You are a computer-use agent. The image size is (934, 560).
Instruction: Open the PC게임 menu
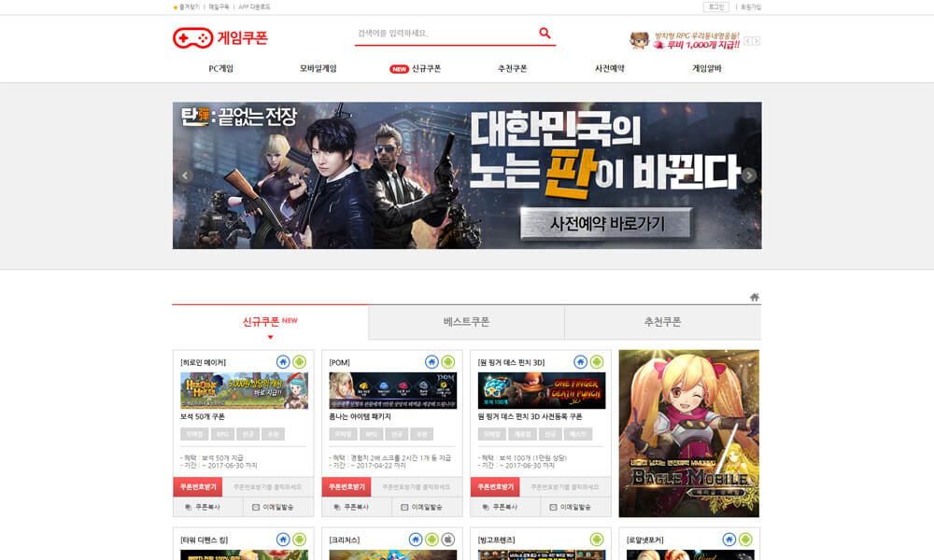click(221, 68)
